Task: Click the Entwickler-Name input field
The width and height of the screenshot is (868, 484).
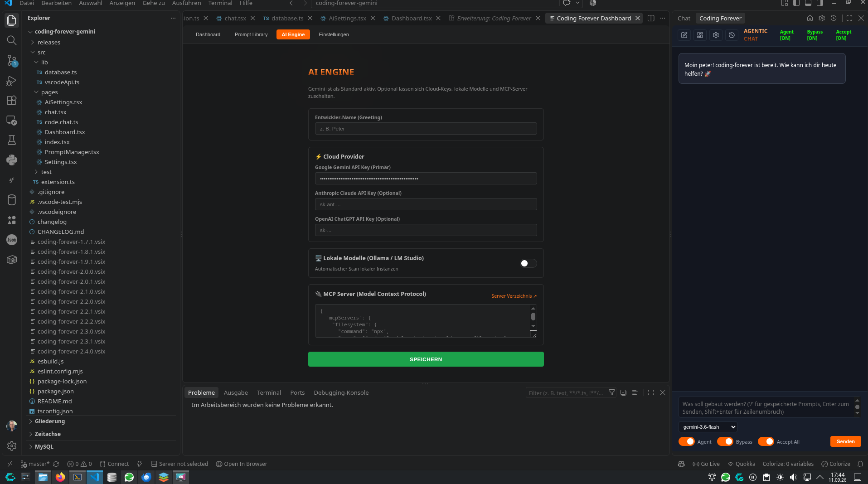Action: tap(426, 129)
